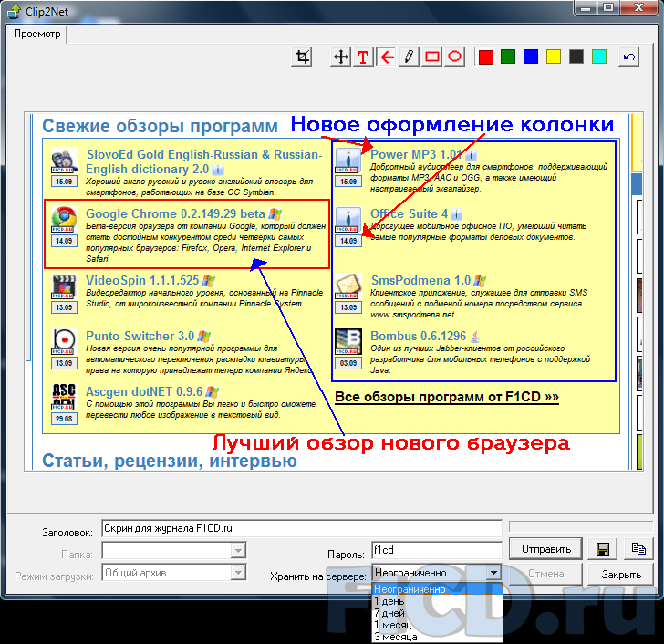This screenshot has width=664, height=644.
Task: Click the VideoSpin 1.1.1.525 heading
Action: [142, 280]
